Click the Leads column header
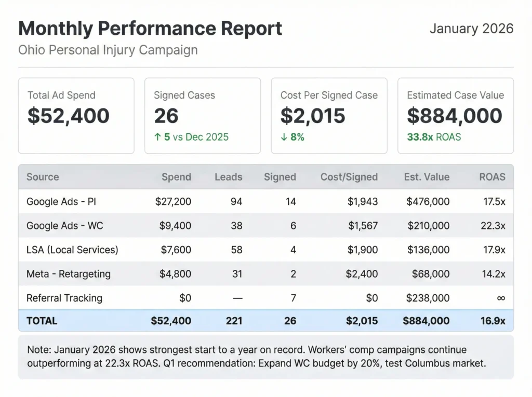Image resolution: width=532 pixels, height=397 pixels. pyautogui.click(x=228, y=177)
